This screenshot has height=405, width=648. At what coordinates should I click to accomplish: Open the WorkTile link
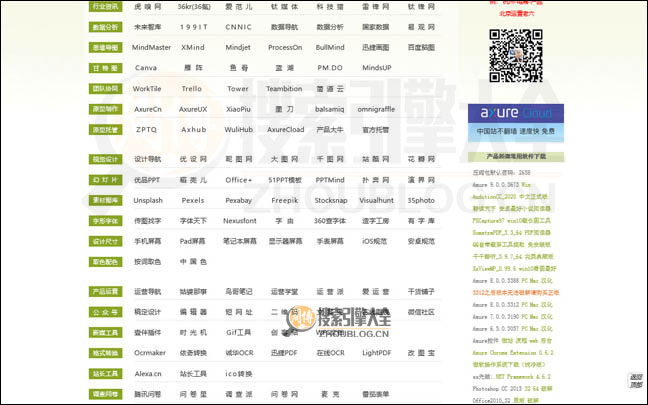[147, 89]
